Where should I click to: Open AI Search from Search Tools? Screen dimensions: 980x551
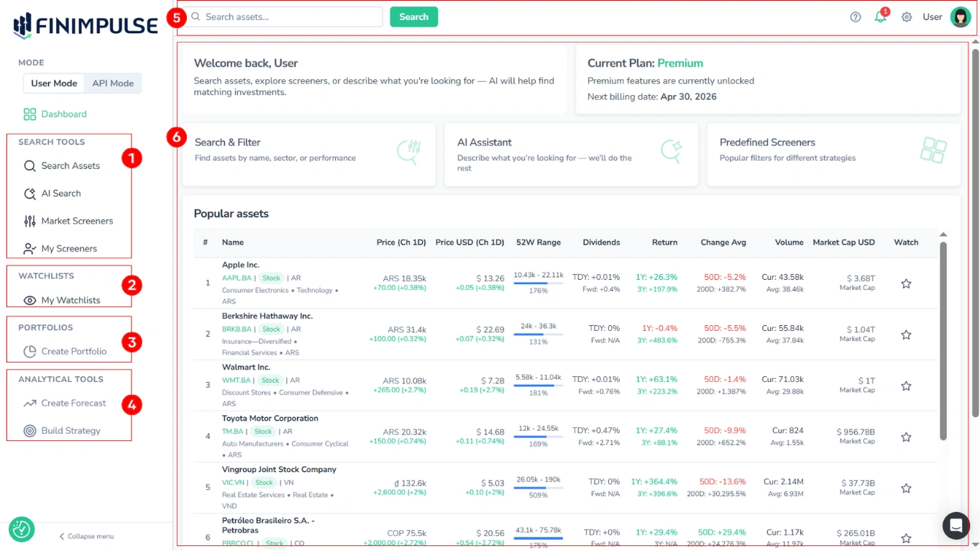pos(61,193)
